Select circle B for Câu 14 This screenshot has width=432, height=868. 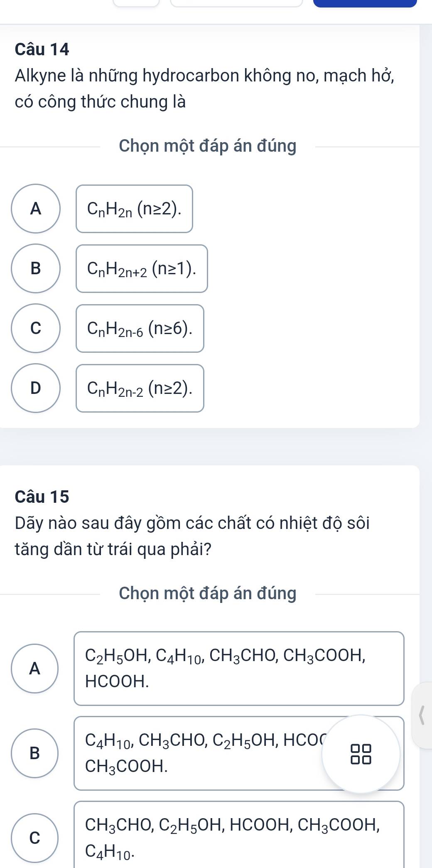point(36,268)
